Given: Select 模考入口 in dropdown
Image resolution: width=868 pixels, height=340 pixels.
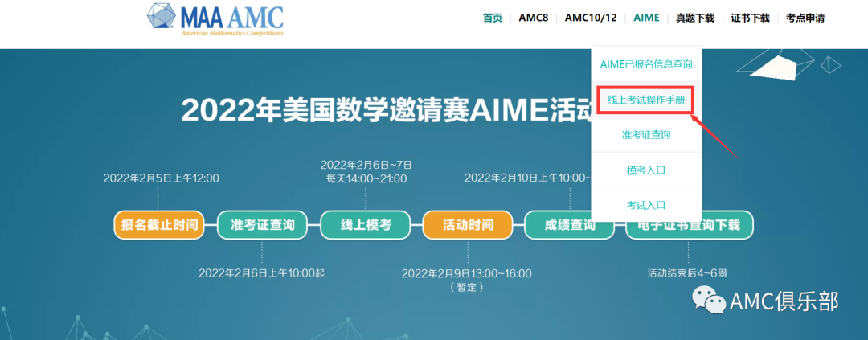Looking at the screenshot, I should 646,170.
